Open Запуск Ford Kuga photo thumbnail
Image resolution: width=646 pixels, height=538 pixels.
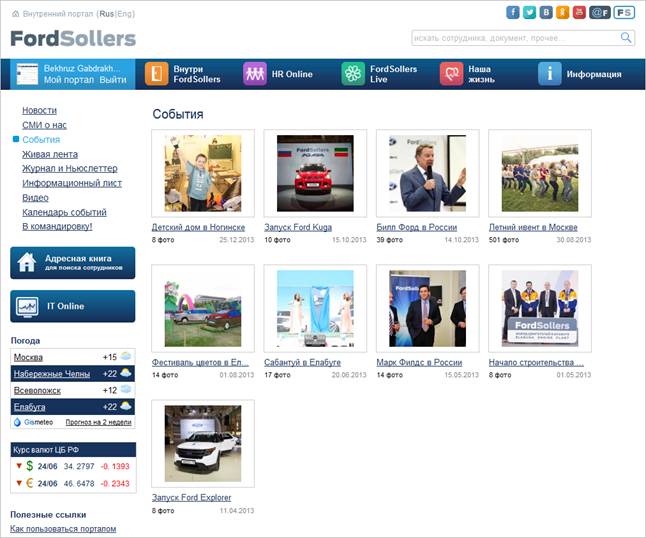pyautogui.click(x=315, y=173)
